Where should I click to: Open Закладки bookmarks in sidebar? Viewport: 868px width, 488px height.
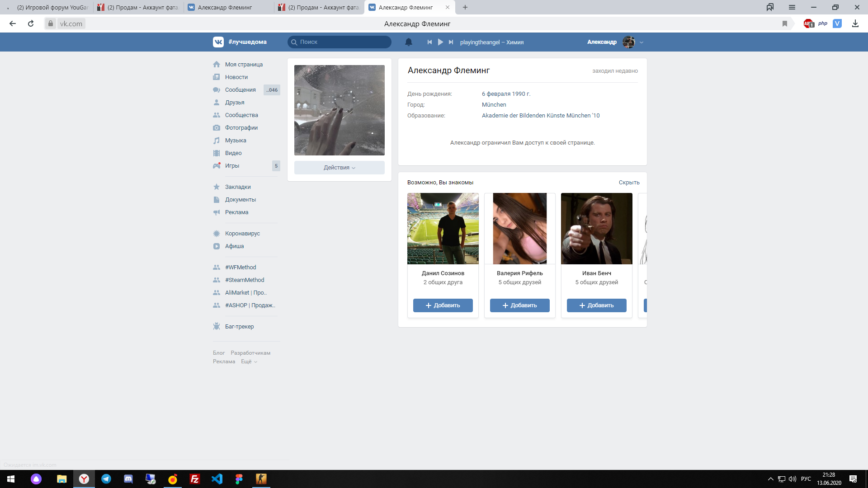coord(237,187)
